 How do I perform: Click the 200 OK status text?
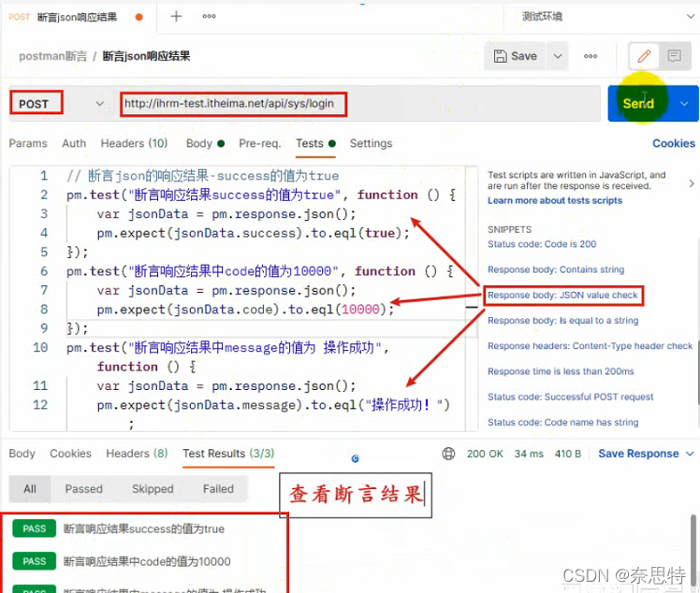coord(485,454)
